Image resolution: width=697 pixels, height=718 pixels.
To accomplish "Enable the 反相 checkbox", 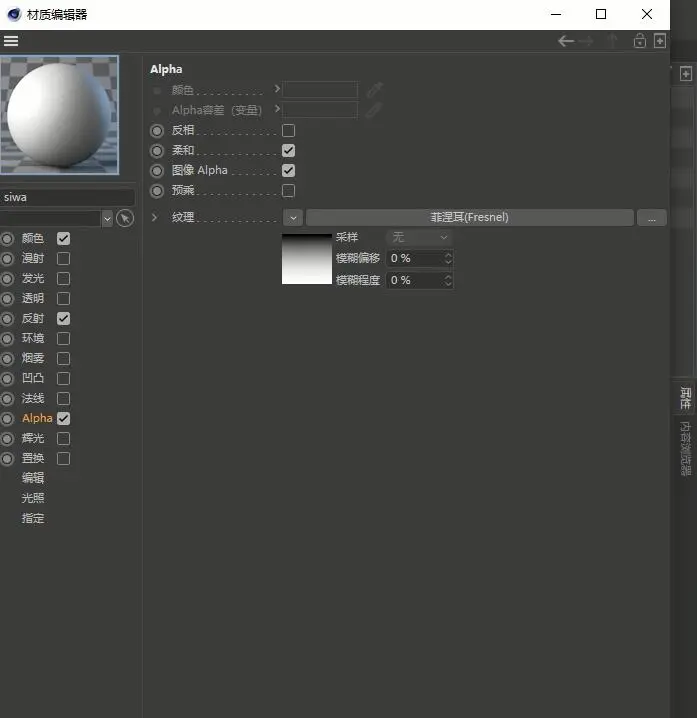I will click(x=289, y=131).
